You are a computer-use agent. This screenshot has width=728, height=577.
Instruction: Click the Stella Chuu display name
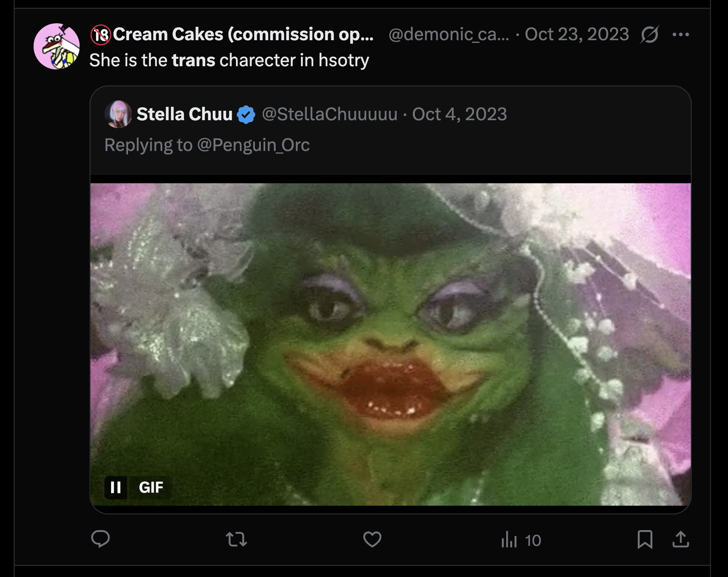[184, 114]
